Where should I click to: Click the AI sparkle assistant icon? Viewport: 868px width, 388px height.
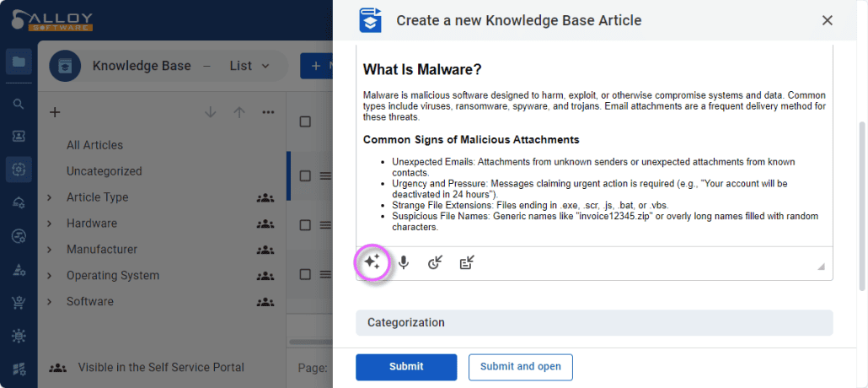pyautogui.click(x=372, y=263)
